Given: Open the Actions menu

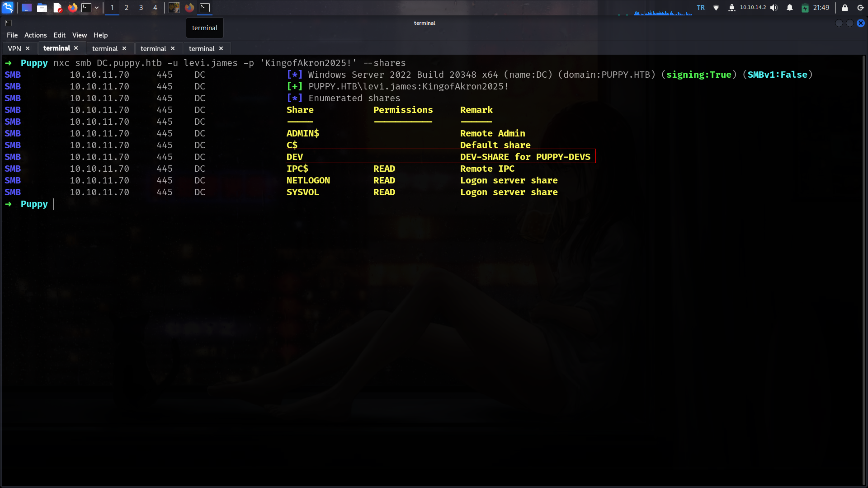Looking at the screenshot, I should point(35,35).
